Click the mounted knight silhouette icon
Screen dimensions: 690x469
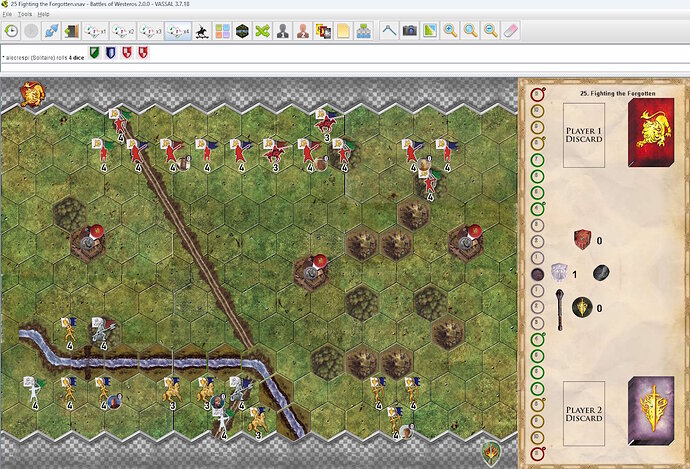tap(202, 31)
